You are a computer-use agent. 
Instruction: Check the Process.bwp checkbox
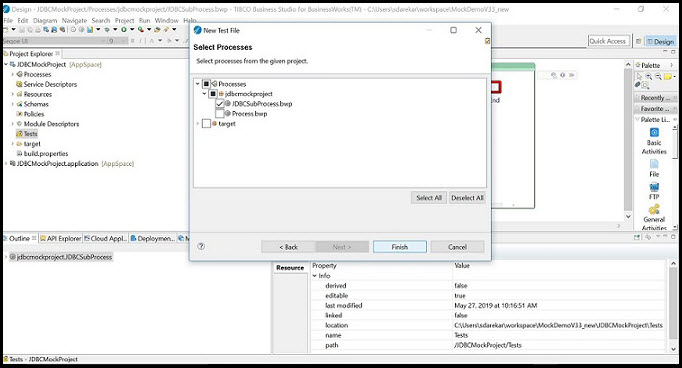coord(220,114)
